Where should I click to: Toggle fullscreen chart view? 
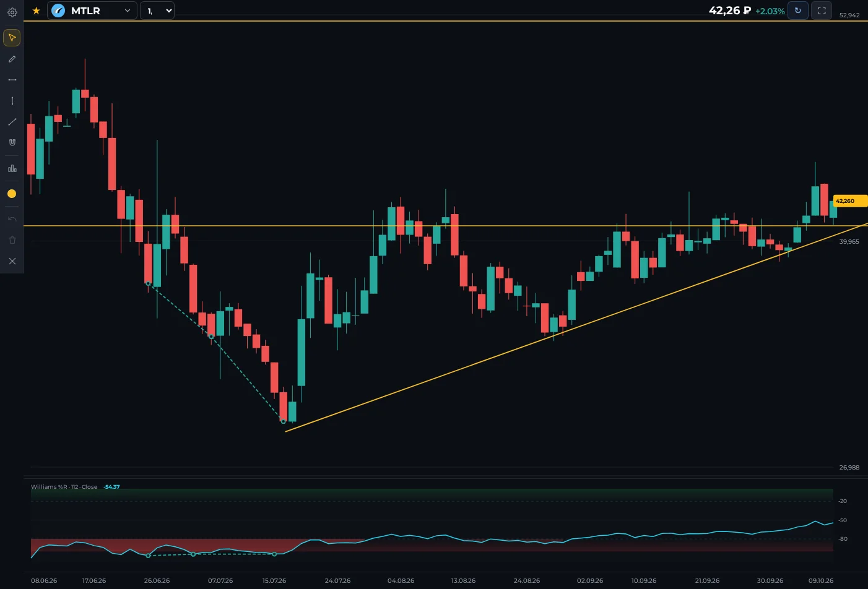coord(822,11)
